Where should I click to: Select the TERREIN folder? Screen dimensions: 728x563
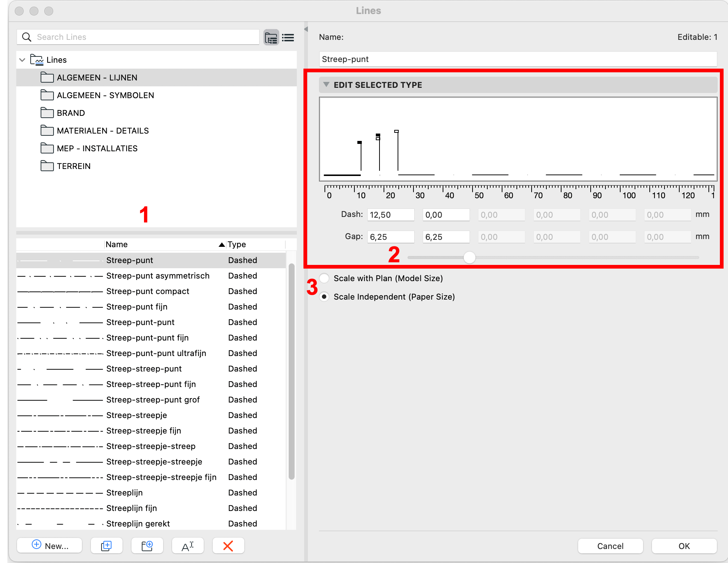tap(157, 166)
